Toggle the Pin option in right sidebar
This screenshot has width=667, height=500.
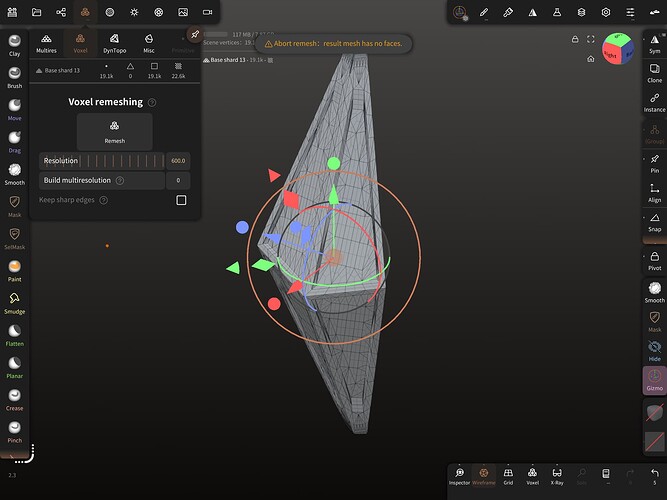click(x=655, y=164)
